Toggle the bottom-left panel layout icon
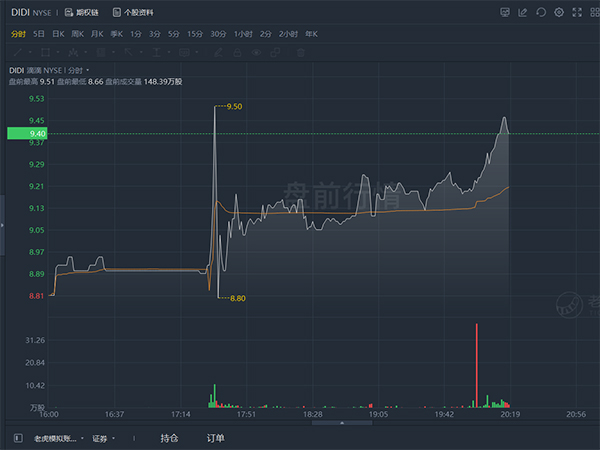The height and width of the screenshot is (450, 600). pos(18,438)
